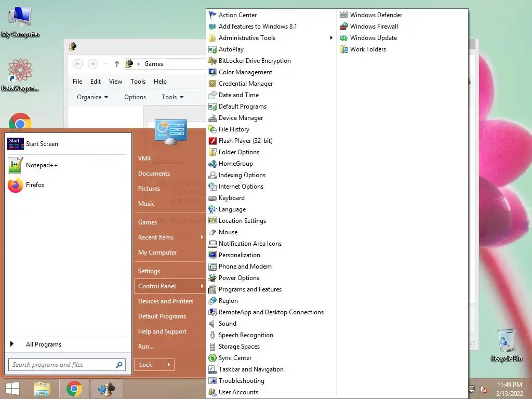Open Help and Support

(162, 331)
